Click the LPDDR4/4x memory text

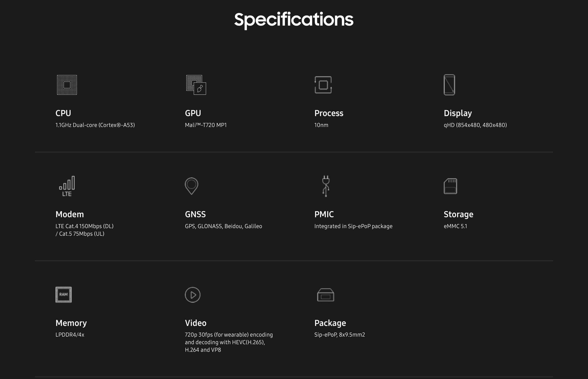click(70, 335)
